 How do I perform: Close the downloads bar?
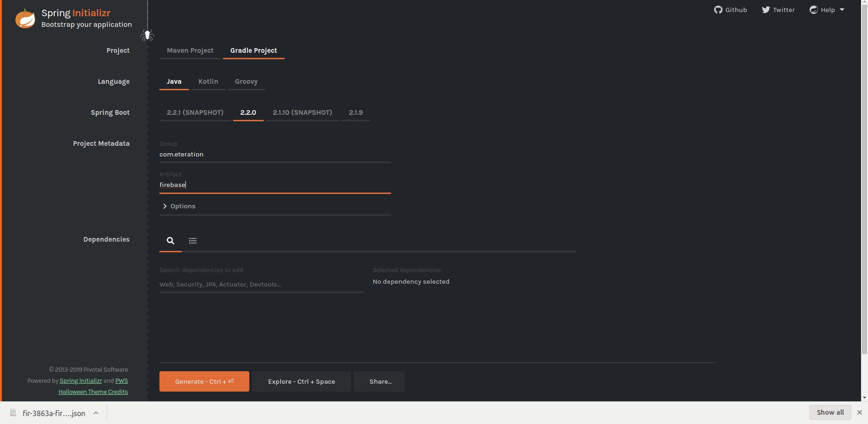pos(860,412)
